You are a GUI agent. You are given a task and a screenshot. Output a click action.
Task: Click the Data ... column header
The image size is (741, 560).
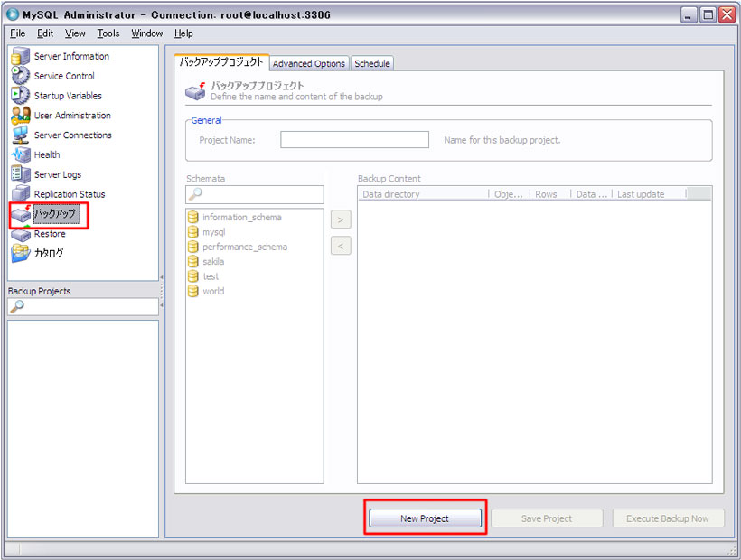[x=591, y=194]
